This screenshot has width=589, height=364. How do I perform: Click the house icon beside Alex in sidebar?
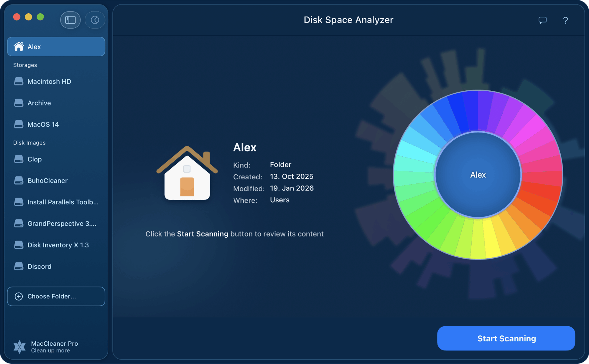tap(19, 47)
